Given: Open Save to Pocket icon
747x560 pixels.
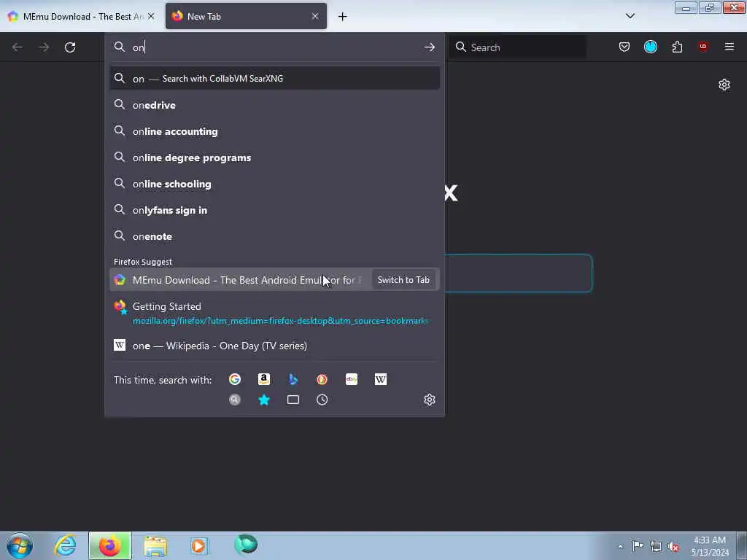Looking at the screenshot, I should [x=624, y=47].
